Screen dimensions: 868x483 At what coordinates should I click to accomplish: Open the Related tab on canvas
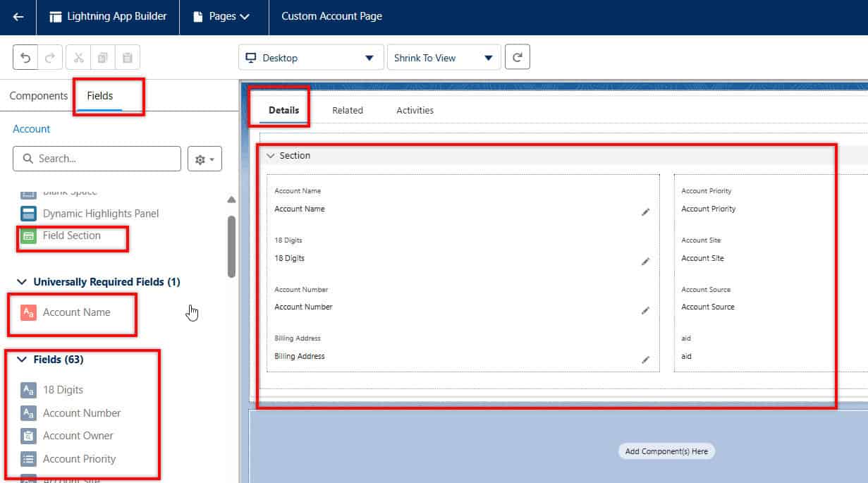348,111
